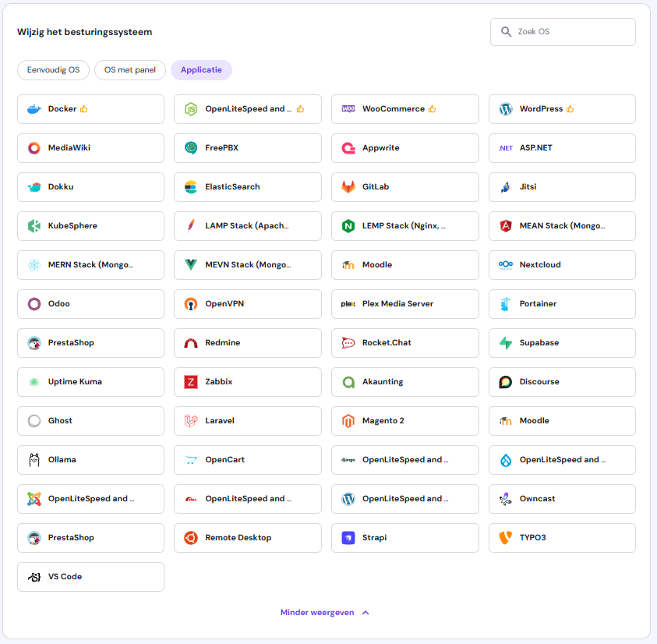Viewport: 657px width, 644px height.
Task: Click the OpenCart shopping cart icon
Action: tap(191, 460)
